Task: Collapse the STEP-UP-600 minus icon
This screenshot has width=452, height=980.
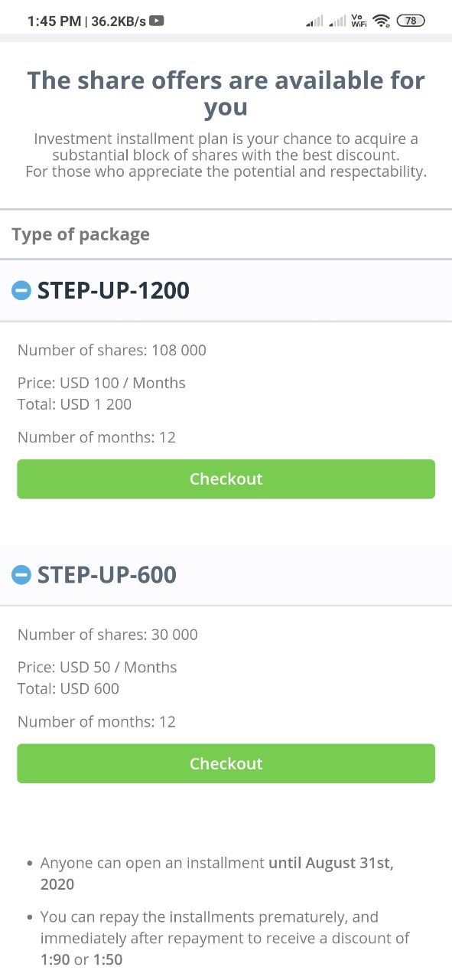Action: coord(21,574)
